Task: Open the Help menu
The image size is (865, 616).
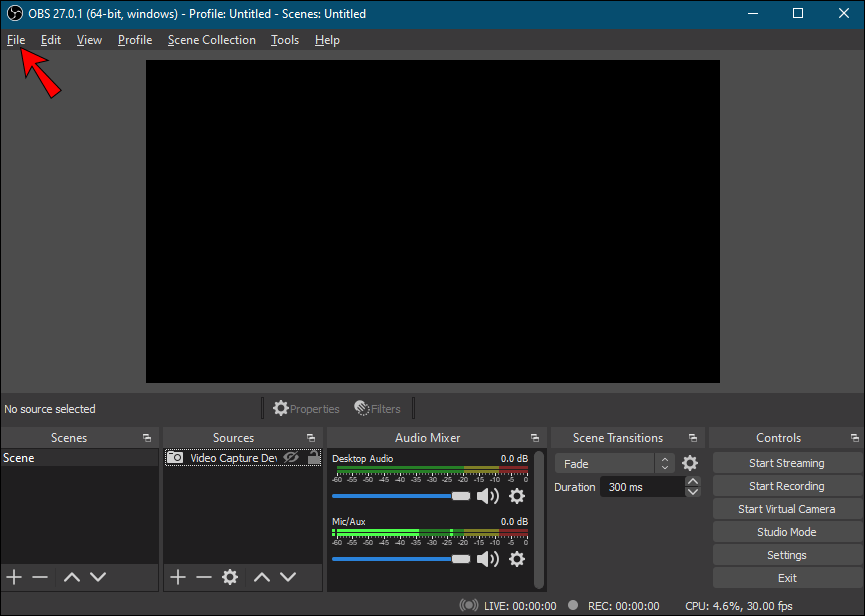Action: [x=327, y=40]
